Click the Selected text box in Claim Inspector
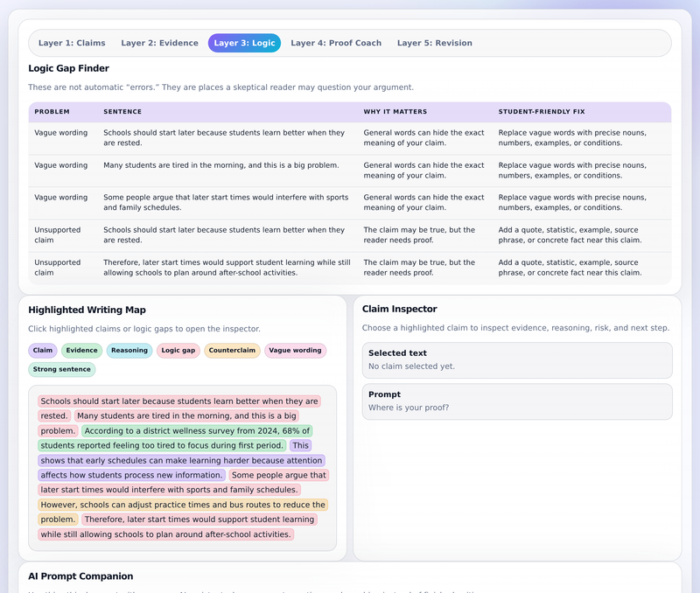Image resolution: width=700 pixels, height=593 pixels. 517,360
